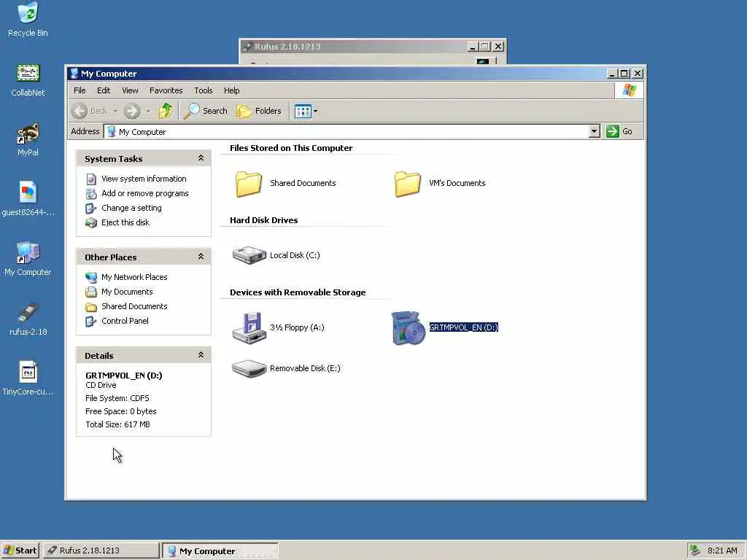Viewport: 747px width, 560px height.
Task: Select the 3½ Floppy (A:) drive icon
Action: [x=249, y=327]
